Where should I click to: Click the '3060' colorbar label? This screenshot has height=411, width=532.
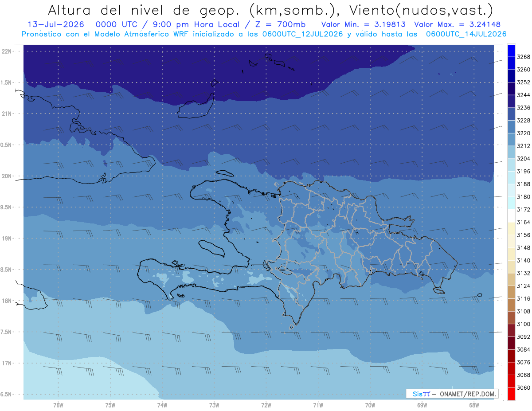click(x=524, y=388)
